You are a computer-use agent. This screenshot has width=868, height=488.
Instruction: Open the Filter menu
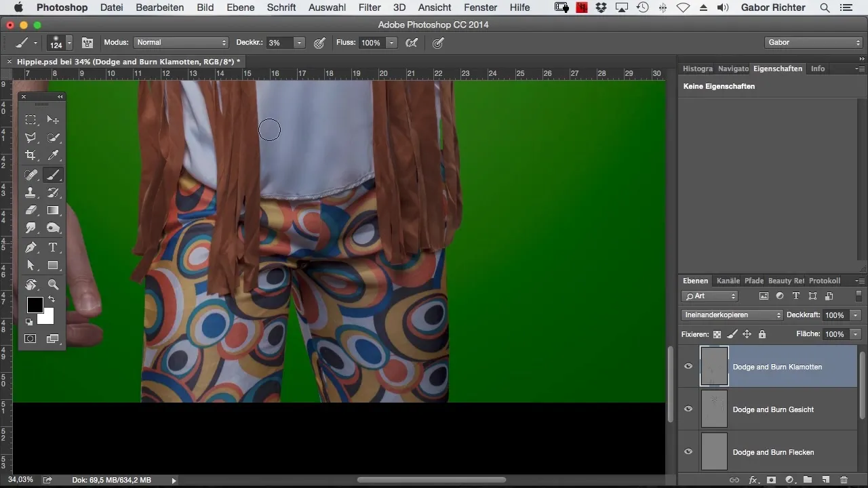tap(369, 7)
